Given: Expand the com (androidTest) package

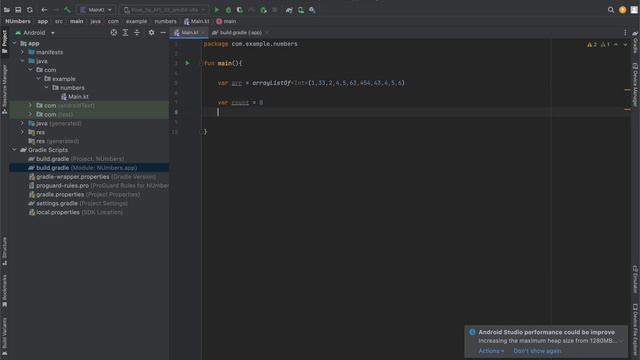Looking at the screenshot, I should (30, 105).
